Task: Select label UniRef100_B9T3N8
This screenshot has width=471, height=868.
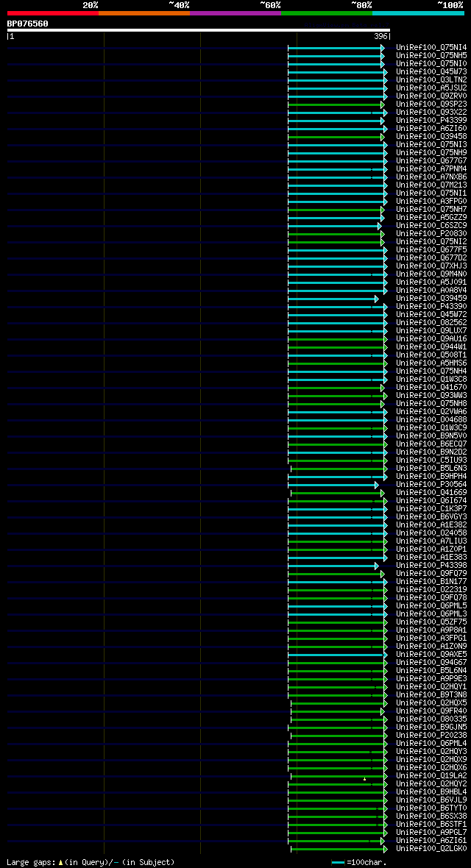Action: 432,694
